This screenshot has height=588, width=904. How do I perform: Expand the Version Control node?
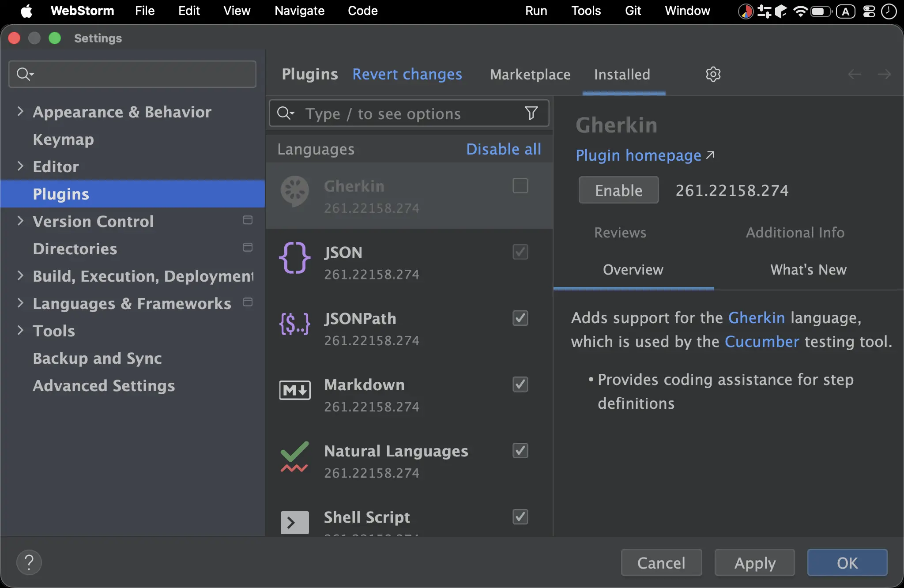click(20, 221)
